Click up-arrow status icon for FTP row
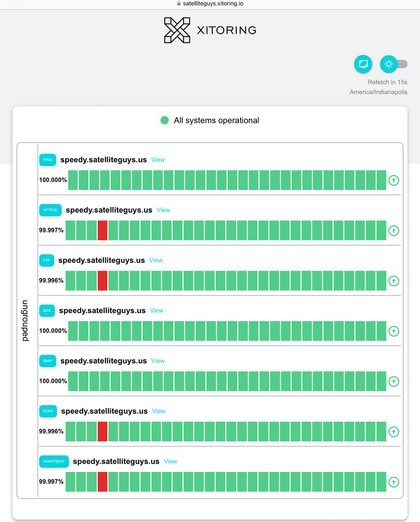This screenshot has height=522, width=420. tap(394, 281)
